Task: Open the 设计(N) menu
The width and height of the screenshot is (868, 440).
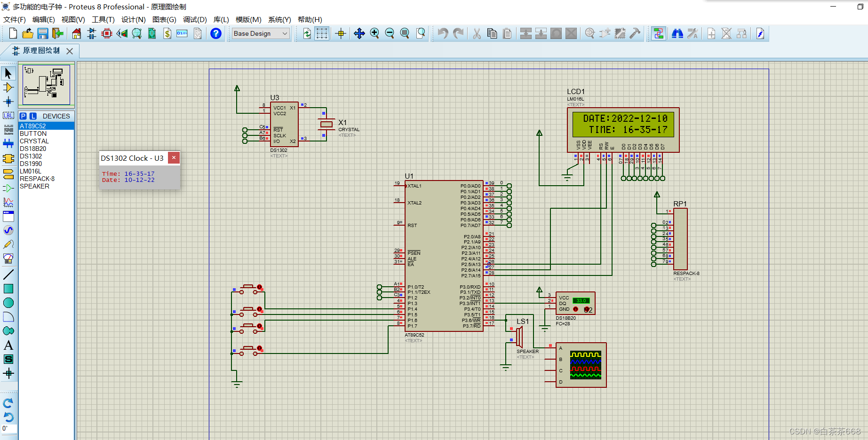Action: [x=133, y=19]
